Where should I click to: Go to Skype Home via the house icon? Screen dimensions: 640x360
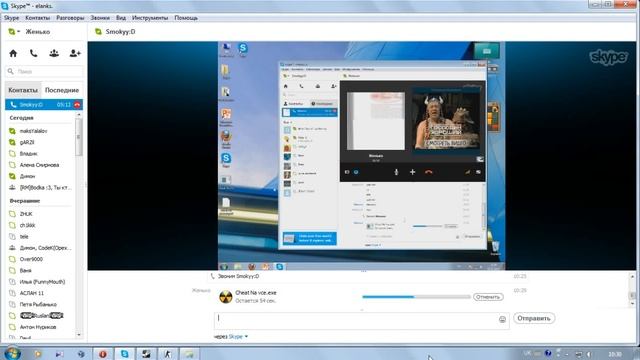(x=13, y=53)
